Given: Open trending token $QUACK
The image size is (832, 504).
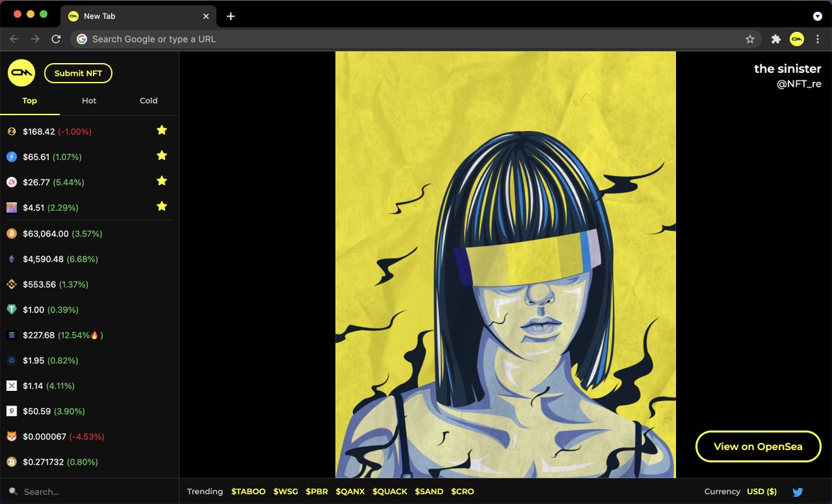Looking at the screenshot, I should (390, 492).
